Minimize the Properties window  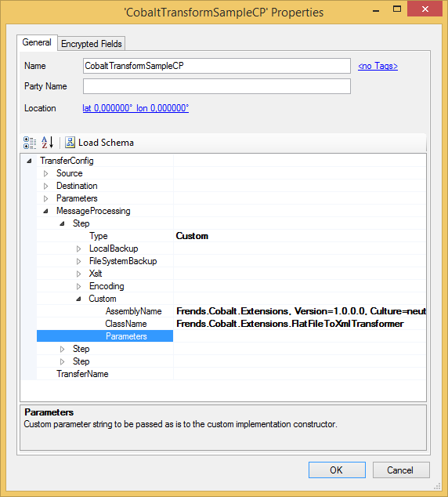coord(376,10)
